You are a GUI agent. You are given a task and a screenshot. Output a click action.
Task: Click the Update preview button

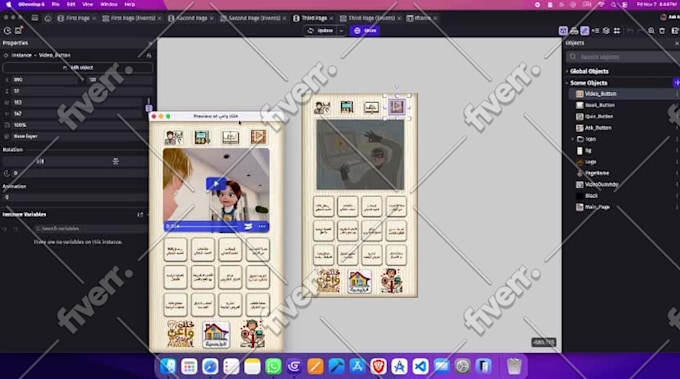320,31
